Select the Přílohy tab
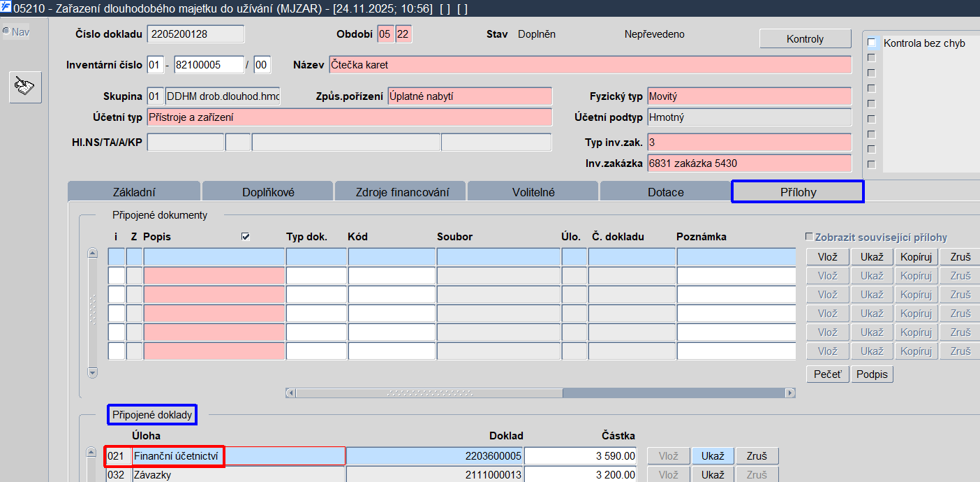Viewport: 980px width, 482px height. pos(798,191)
